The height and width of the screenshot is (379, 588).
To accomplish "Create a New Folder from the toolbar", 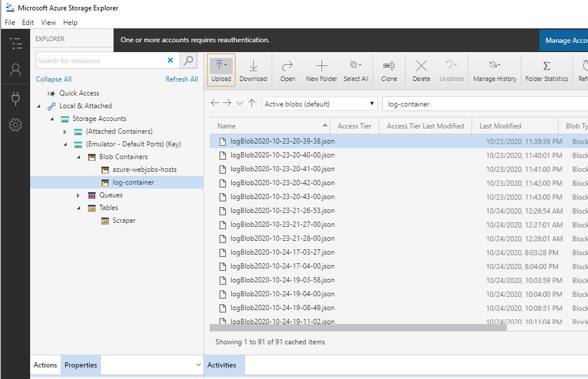I will 322,70.
